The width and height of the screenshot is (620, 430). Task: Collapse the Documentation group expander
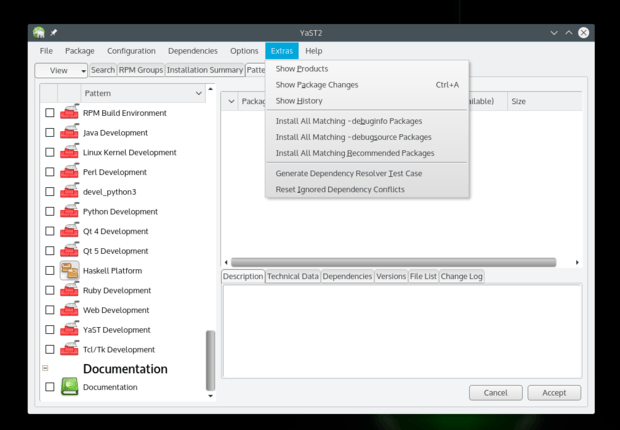pyautogui.click(x=45, y=369)
